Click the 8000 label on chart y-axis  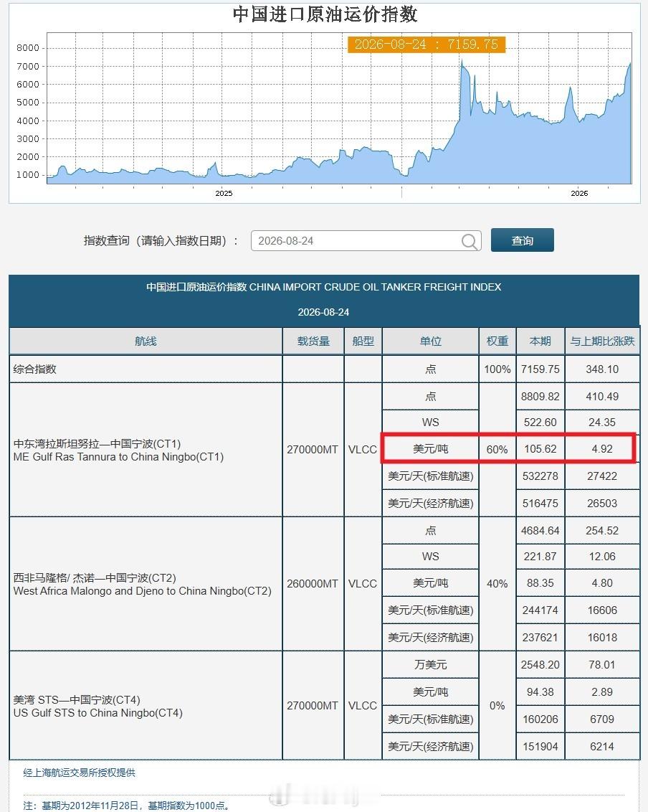click(x=28, y=47)
